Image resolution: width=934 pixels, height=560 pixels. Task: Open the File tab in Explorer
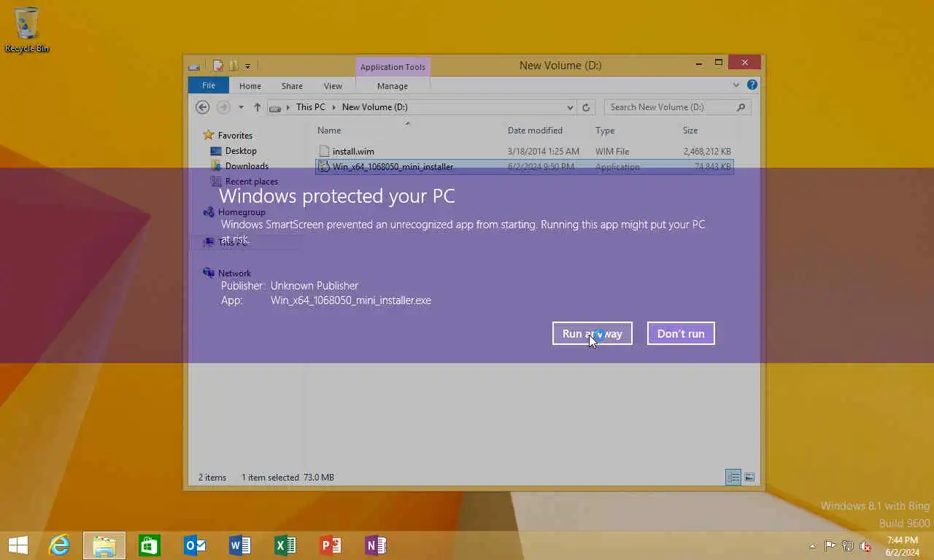tap(209, 85)
